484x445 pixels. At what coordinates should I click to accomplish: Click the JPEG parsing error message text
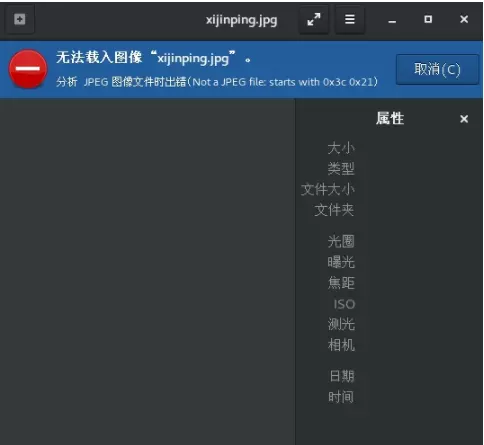[217, 82]
